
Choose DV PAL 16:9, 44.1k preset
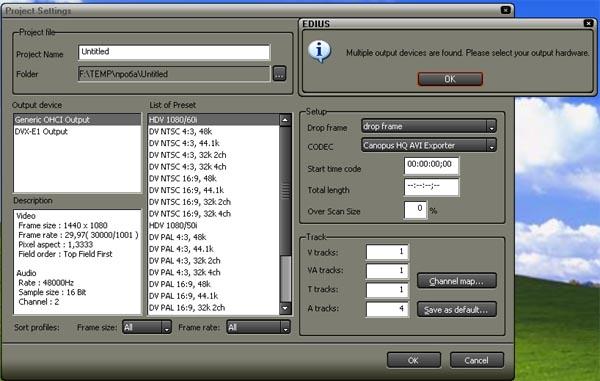[x=214, y=296]
